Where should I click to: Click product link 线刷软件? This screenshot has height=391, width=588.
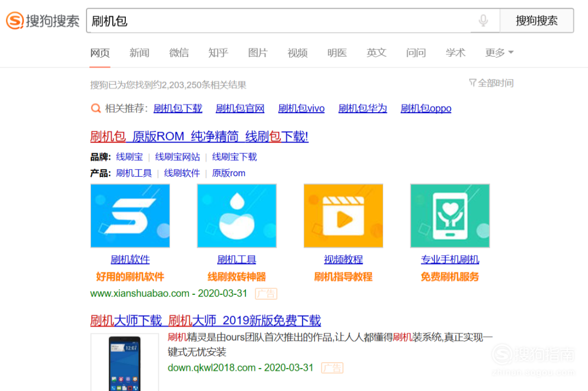click(182, 173)
